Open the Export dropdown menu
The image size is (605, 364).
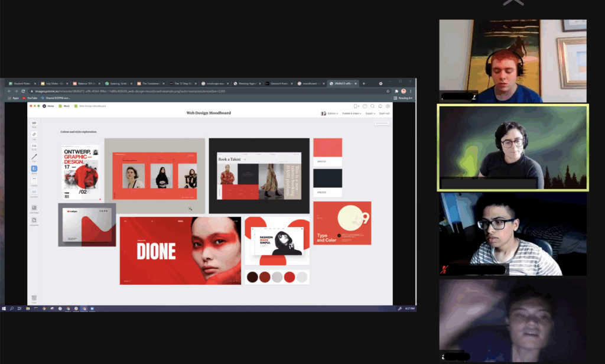[x=370, y=113]
